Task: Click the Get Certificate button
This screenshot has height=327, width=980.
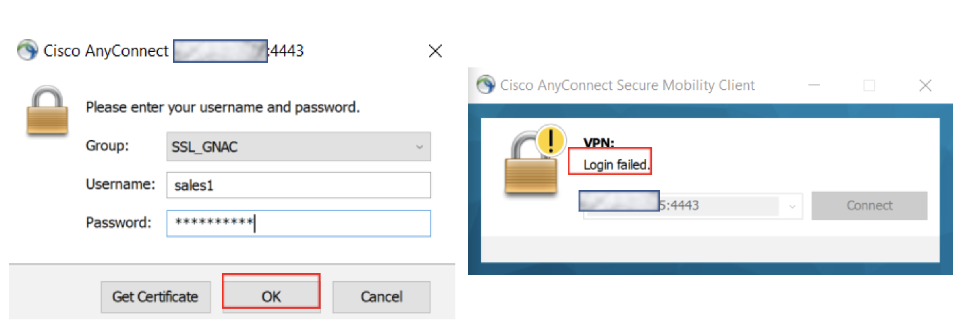Action: (x=156, y=297)
